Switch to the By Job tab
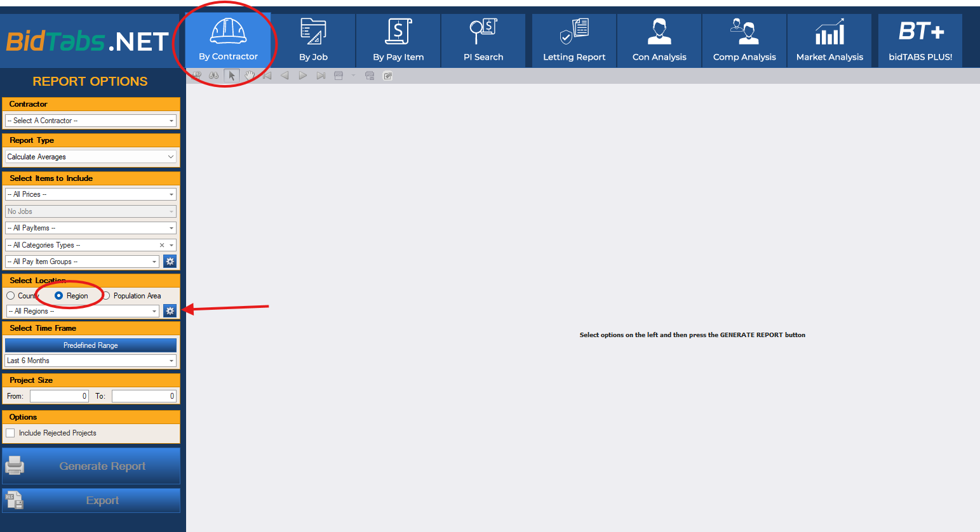Image resolution: width=980 pixels, height=532 pixels. (x=313, y=40)
